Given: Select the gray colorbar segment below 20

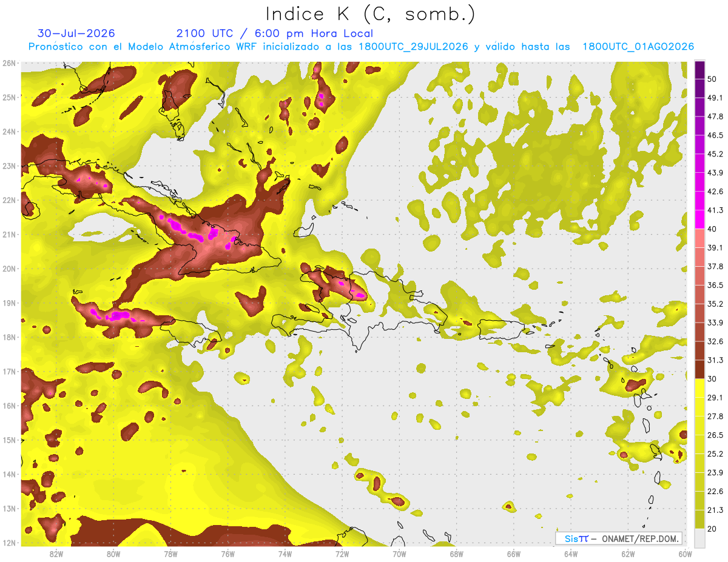Looking at the screenshot, I should 699,538.
